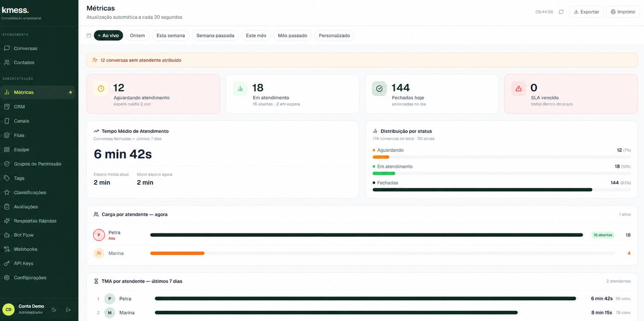Open Conversas in the sidebar
This screenshot has width=644, height=321.
pos(38,48)
